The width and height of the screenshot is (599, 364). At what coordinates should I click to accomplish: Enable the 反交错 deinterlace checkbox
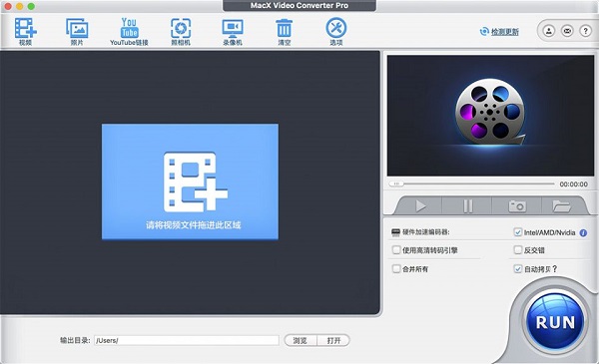[x=517, y=250]
